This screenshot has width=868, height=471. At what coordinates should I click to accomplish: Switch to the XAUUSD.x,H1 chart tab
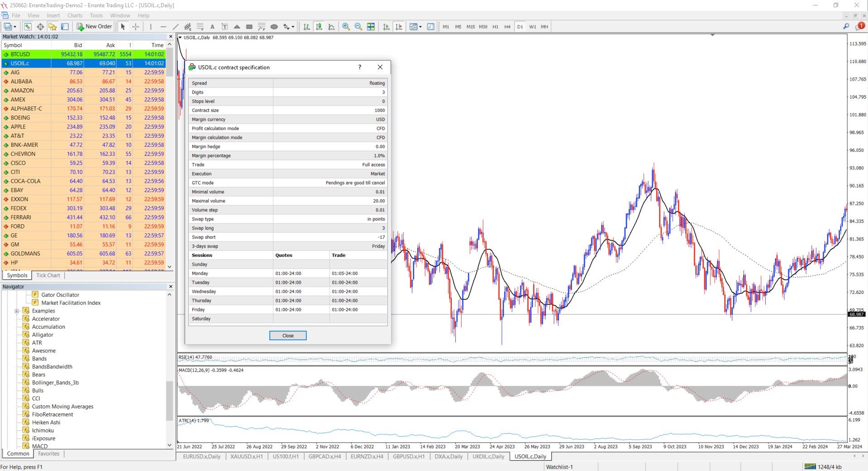[246, 457]
